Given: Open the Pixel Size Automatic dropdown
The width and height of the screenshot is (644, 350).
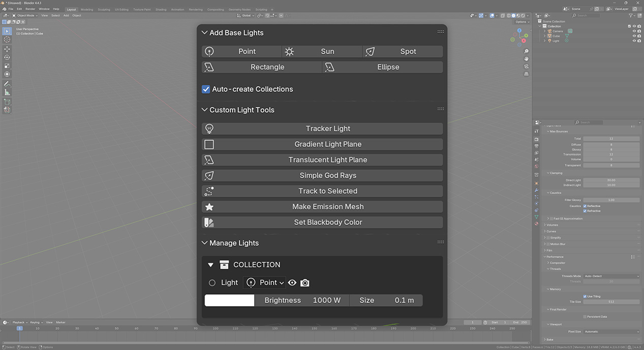Looking at the screenshot, I should [611, 332].
